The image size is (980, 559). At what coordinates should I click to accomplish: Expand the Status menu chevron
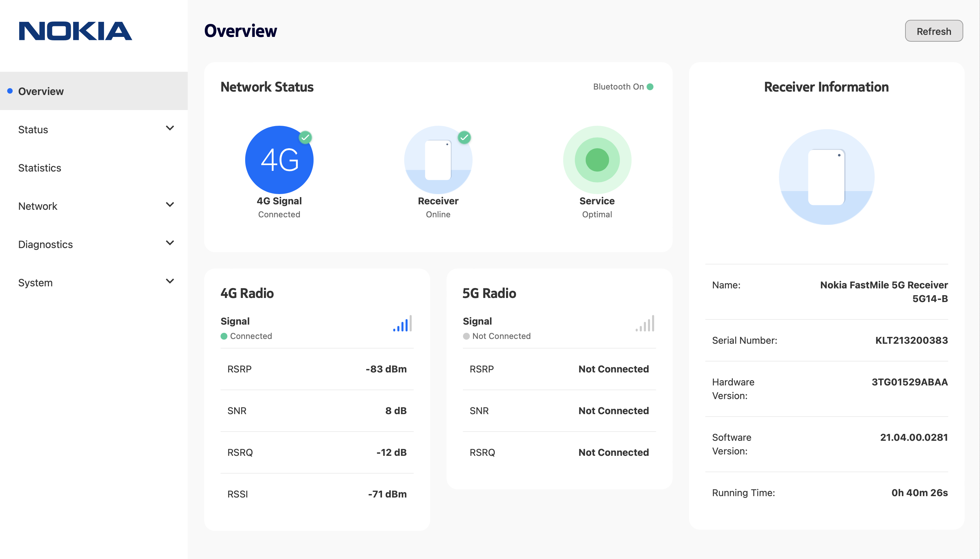(x=170, y=128)
